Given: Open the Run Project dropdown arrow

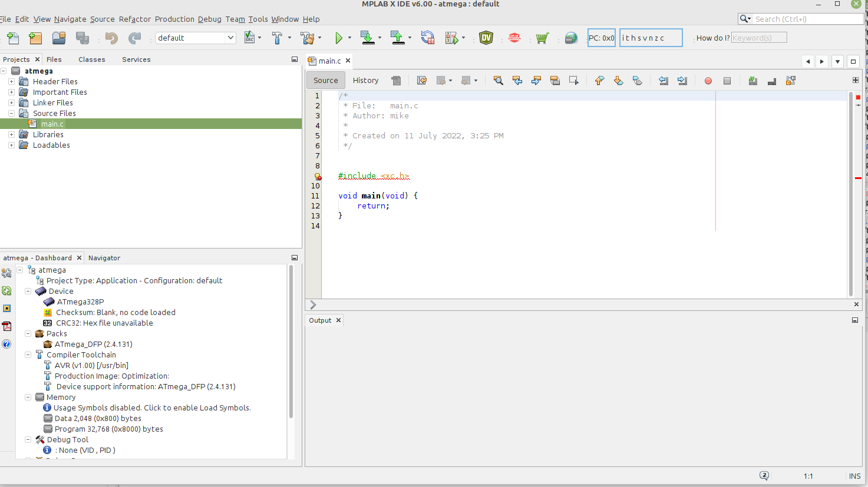Looking at the screenshot, I should coord(349,38).
